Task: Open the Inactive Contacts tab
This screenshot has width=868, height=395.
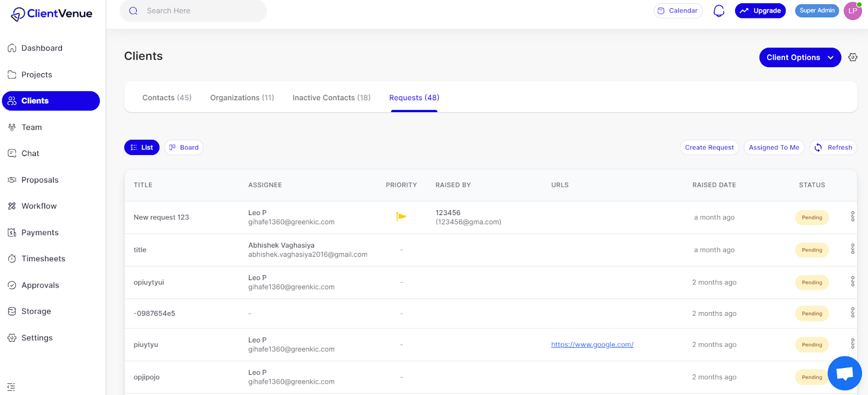Action: pyautogui.click(x=331, y=98)
